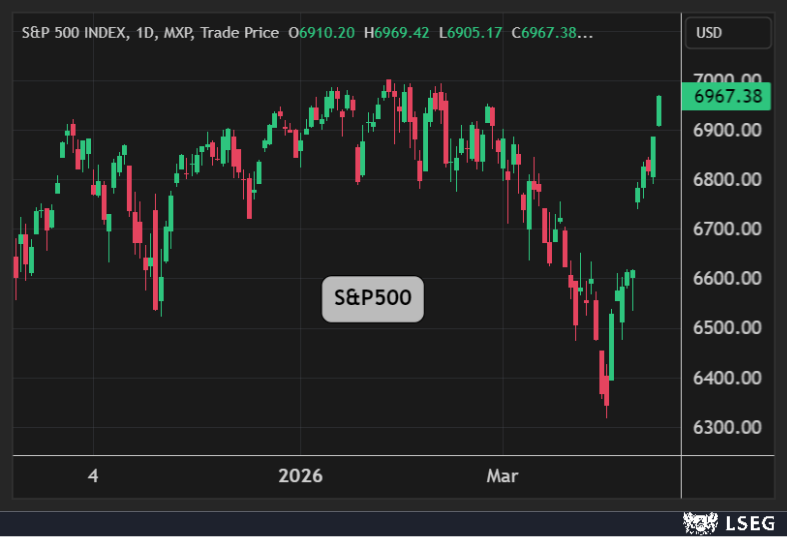Select the 2026 marker on time axis
The width and height of the screenshot is (787, 537).
[301, 476]
